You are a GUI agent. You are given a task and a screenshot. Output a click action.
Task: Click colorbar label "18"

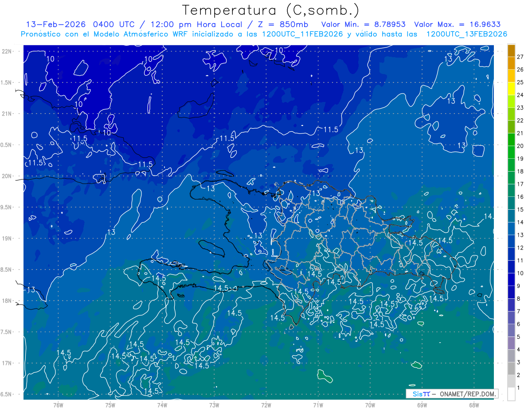[x=520, y=172]
